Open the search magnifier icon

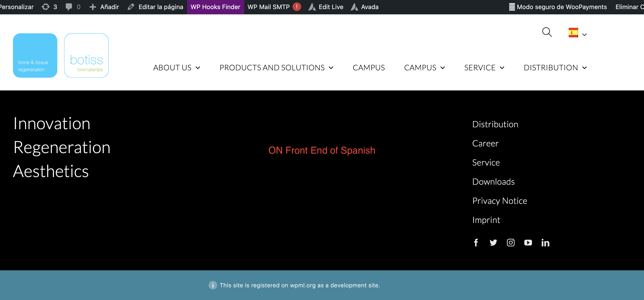(x=547, y=32)
